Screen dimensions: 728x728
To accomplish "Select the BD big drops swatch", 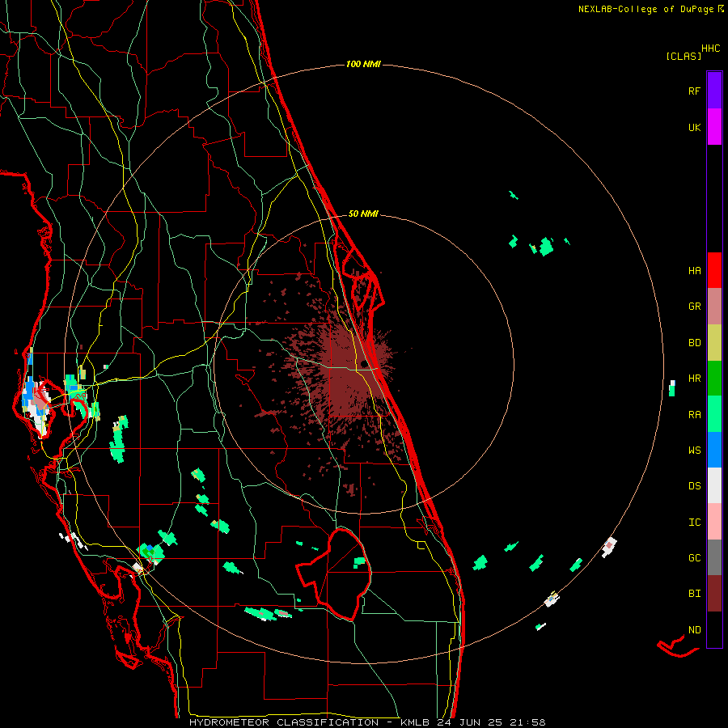I will [714, 343].
